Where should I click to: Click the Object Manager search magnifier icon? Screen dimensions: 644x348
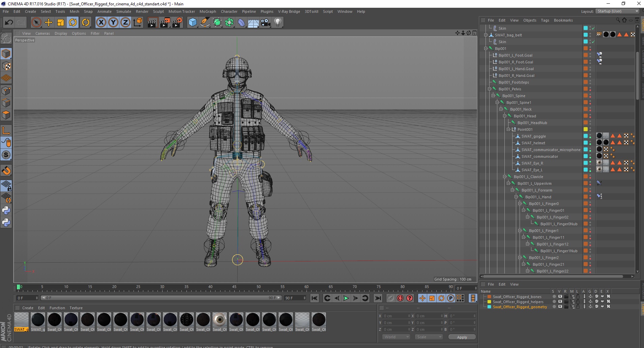point(618,20)
